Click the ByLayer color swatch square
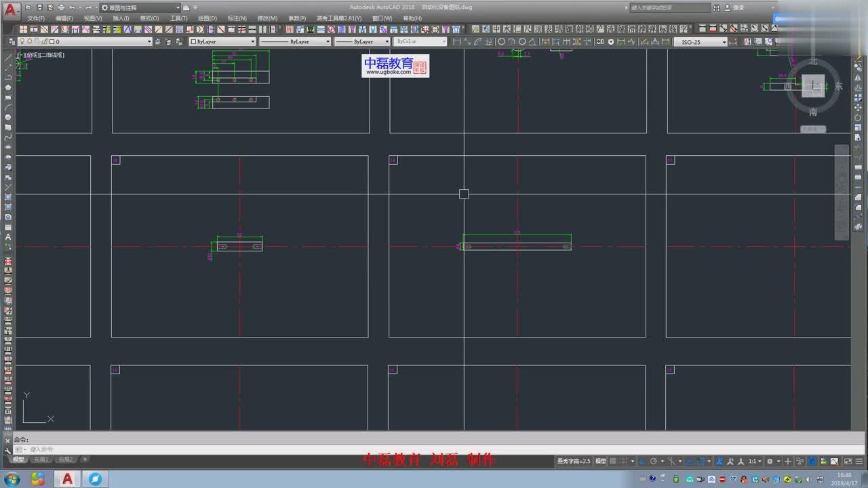868x488 pixels. pos(193,41)
